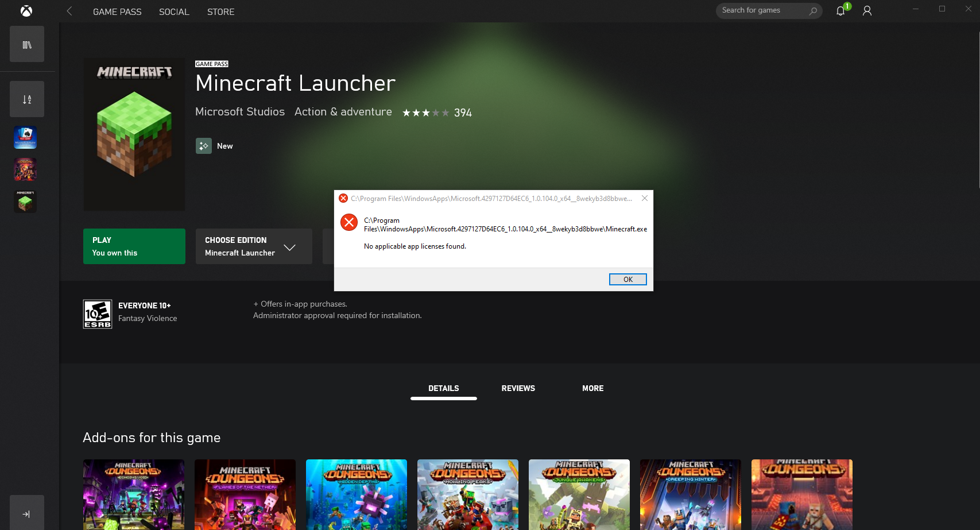Click the Microsoft Studios publisher link

click(x=240, y=112)
